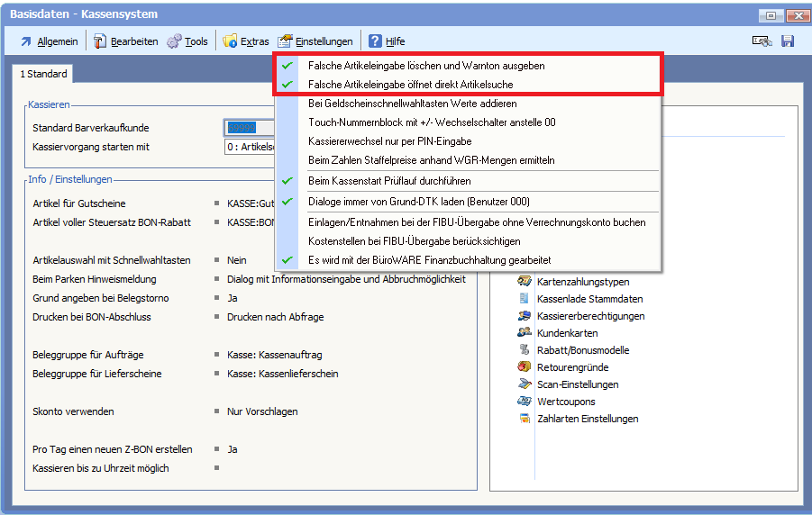This screenshot has height=515, width=812.
Task: Open the Extras toolbar menu
Action: 246,41
